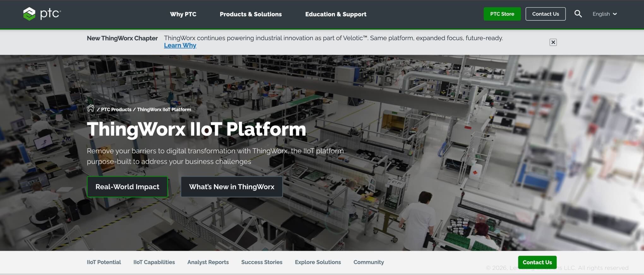Click ThingWorx IIoT Platform breadcrumb

click(x=164, y=110)
